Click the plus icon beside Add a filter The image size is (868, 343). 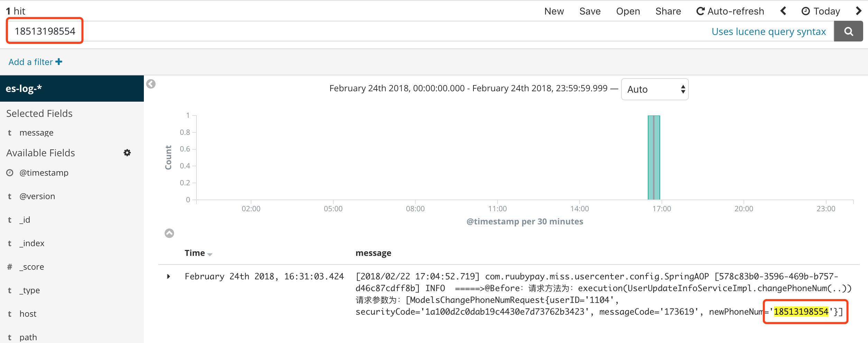coord(59,62)
